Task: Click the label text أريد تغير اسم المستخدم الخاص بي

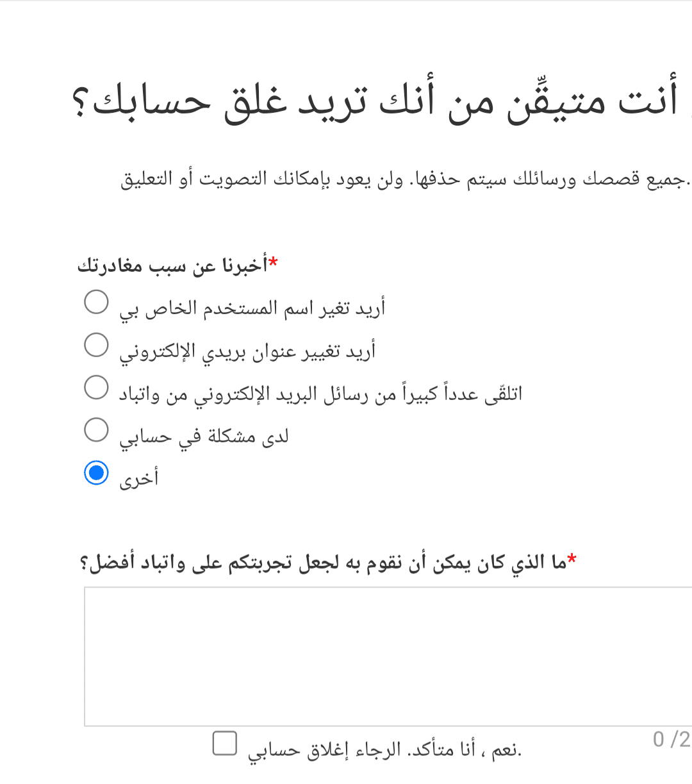Action: (x=252, y=308)
